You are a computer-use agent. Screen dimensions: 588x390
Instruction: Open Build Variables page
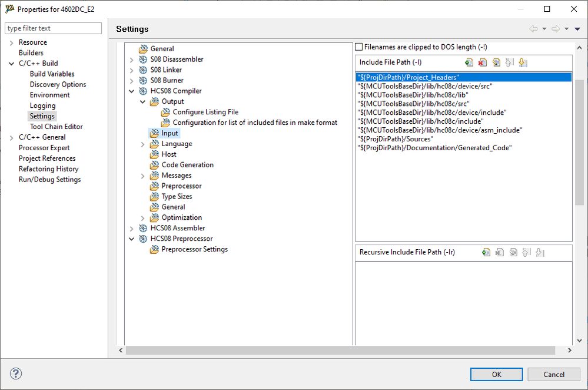coord(52,74)
